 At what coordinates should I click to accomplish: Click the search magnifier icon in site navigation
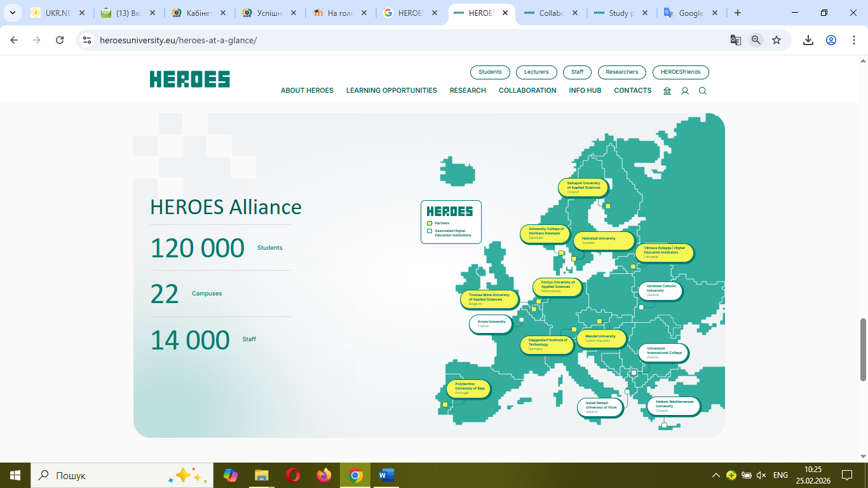(702, 91)
